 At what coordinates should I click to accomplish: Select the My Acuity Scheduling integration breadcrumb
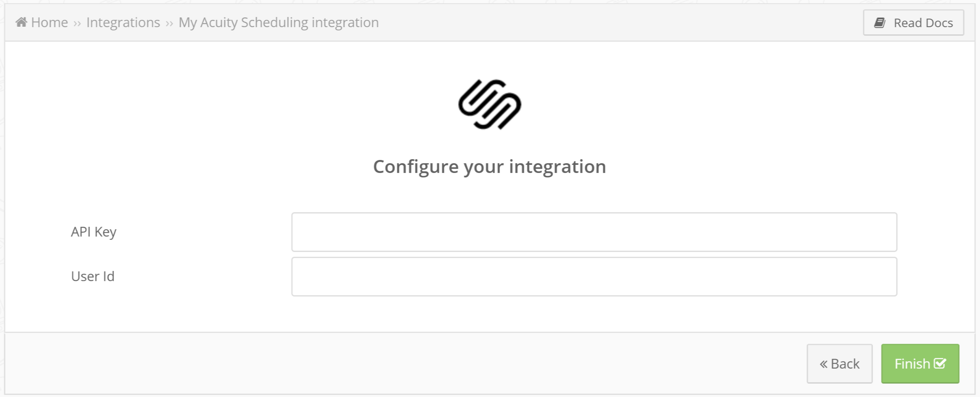click(x=278, y=22)
